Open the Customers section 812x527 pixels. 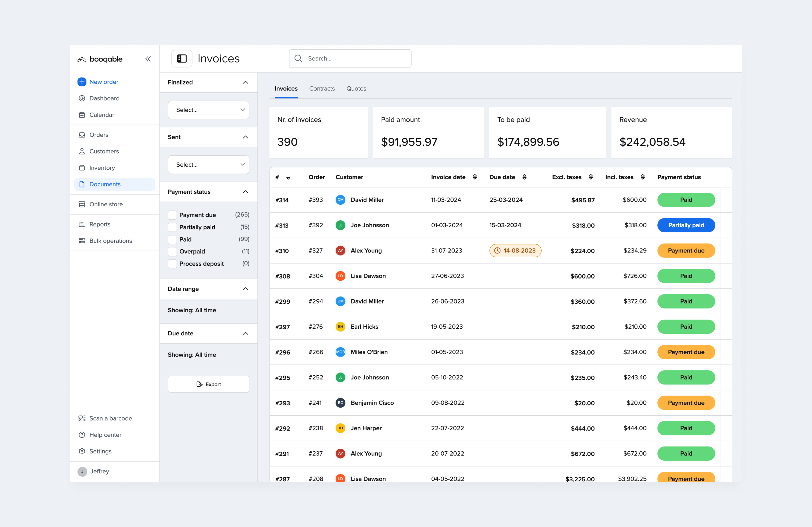(x=104, y=151)
